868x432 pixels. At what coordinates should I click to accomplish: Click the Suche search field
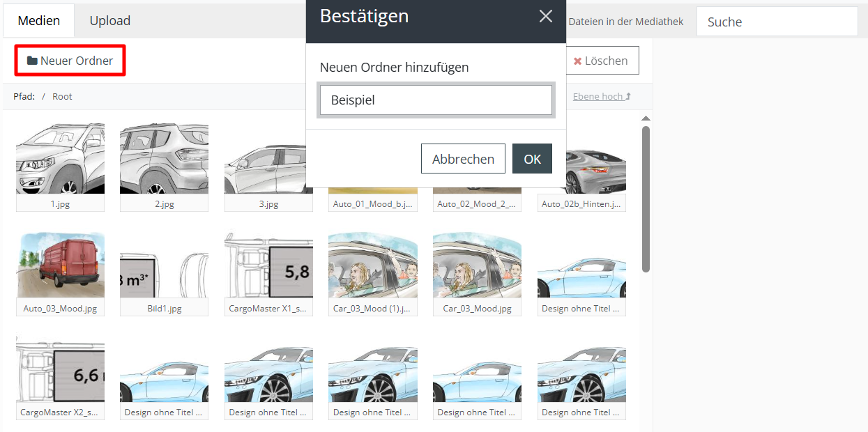[777, 22]
